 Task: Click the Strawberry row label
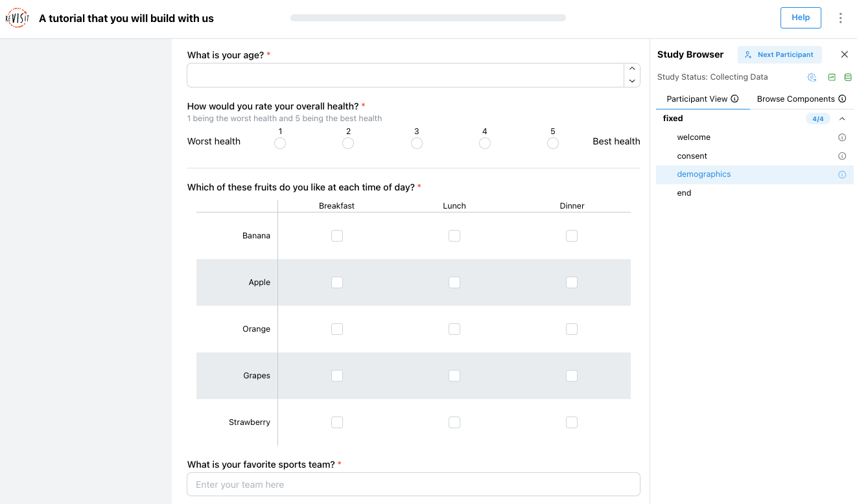click(250, 422)
